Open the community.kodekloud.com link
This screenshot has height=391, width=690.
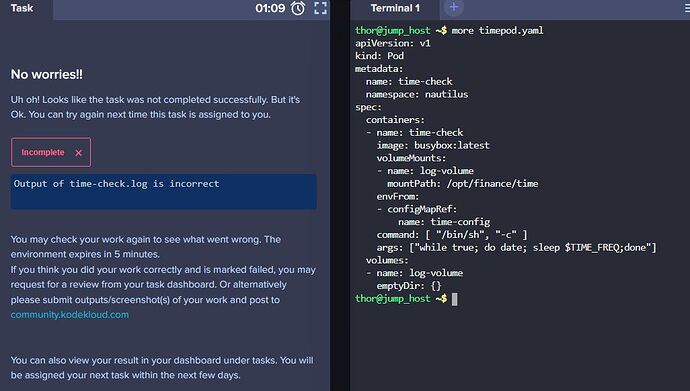point(70,315)
